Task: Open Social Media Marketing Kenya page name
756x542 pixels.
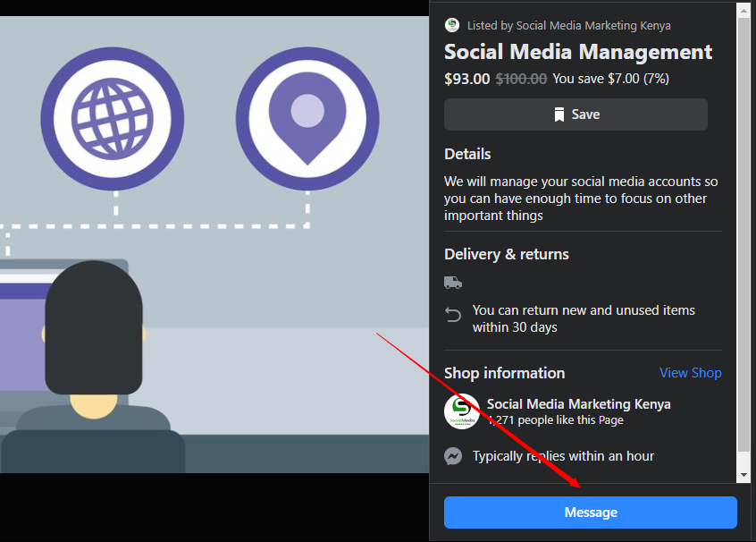Action: pos(578,404)
